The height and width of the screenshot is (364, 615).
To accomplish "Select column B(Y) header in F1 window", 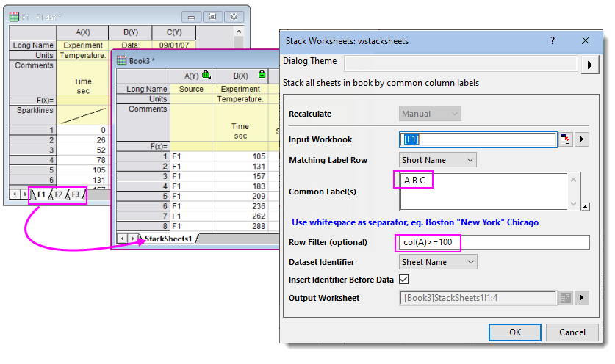I will [x=131, y=32].
